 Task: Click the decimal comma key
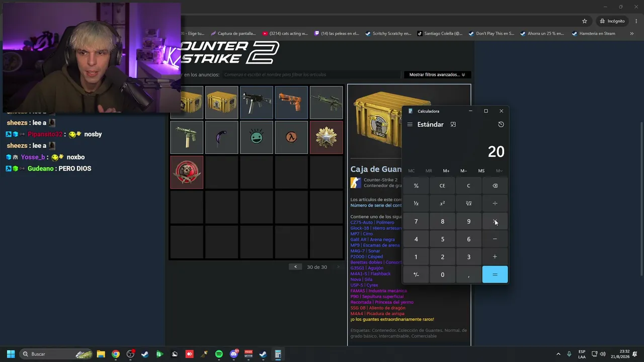click(468, 275)
